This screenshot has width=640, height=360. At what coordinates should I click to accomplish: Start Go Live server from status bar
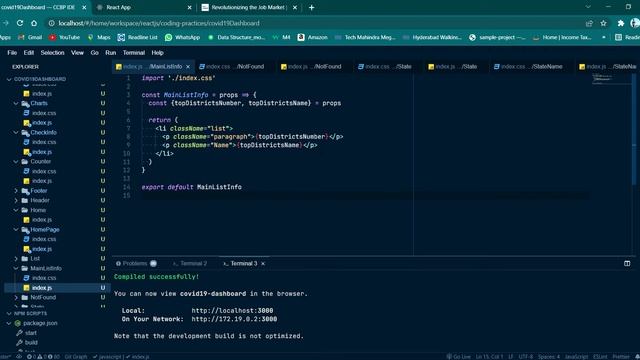click(458, 356)
